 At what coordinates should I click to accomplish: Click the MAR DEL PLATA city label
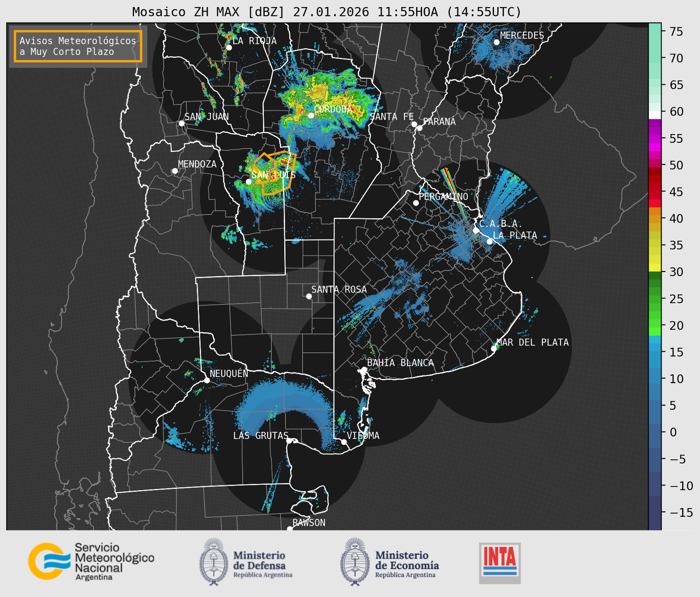pyautogui.click(x=532, y=343)
